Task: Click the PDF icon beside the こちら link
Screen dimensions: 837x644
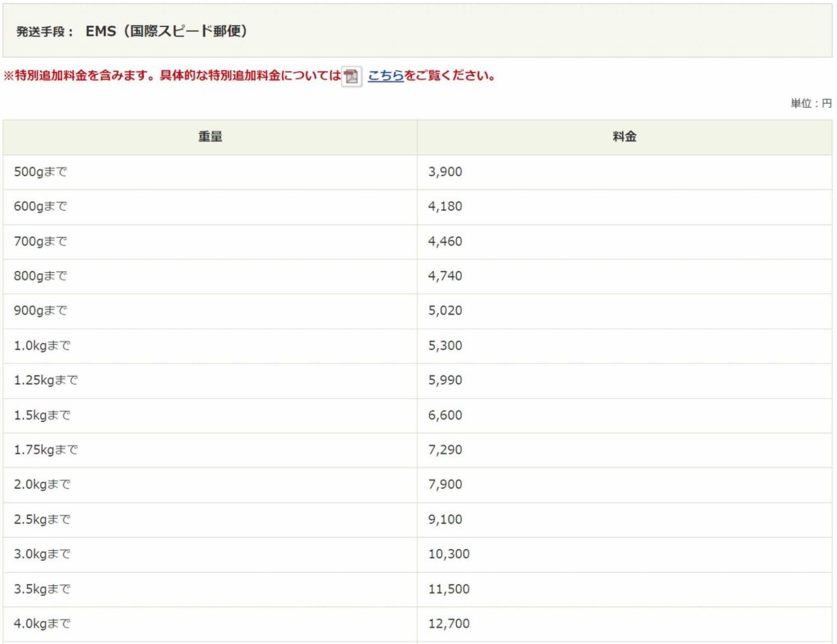Action: tap(351, 77)
